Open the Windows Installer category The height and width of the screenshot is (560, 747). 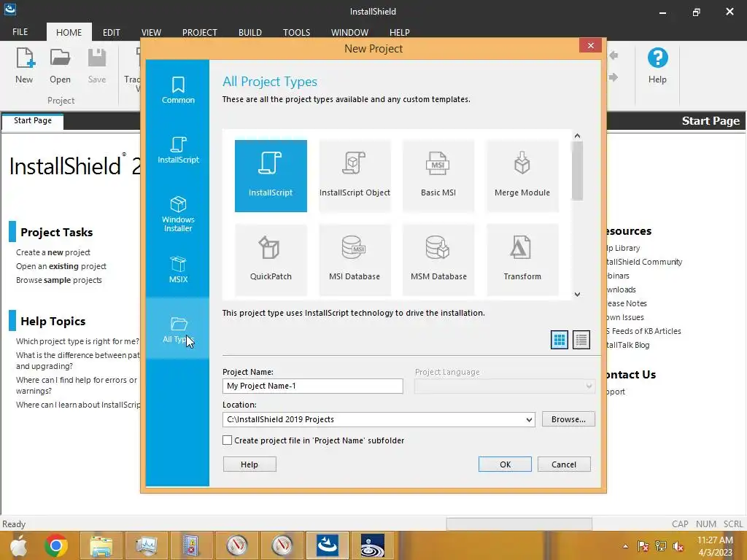178,214
